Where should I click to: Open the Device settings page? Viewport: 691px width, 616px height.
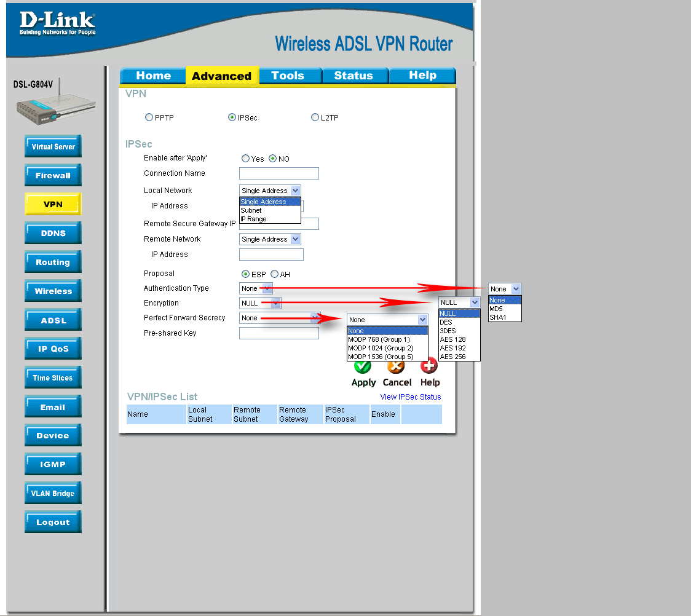53,435
